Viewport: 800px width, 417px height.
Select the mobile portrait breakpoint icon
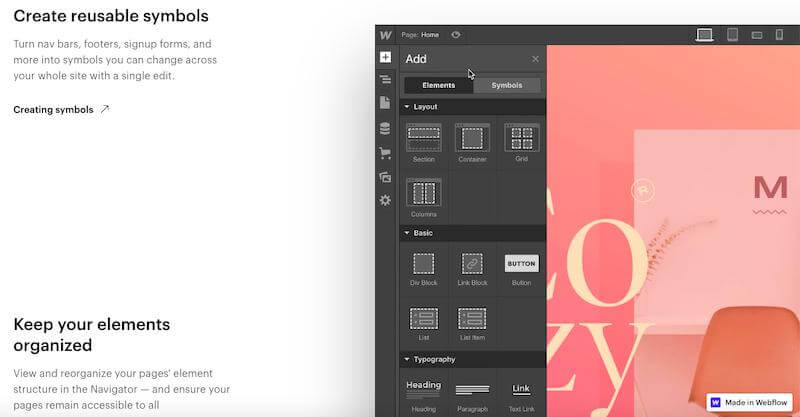click(x=779, y=35)
